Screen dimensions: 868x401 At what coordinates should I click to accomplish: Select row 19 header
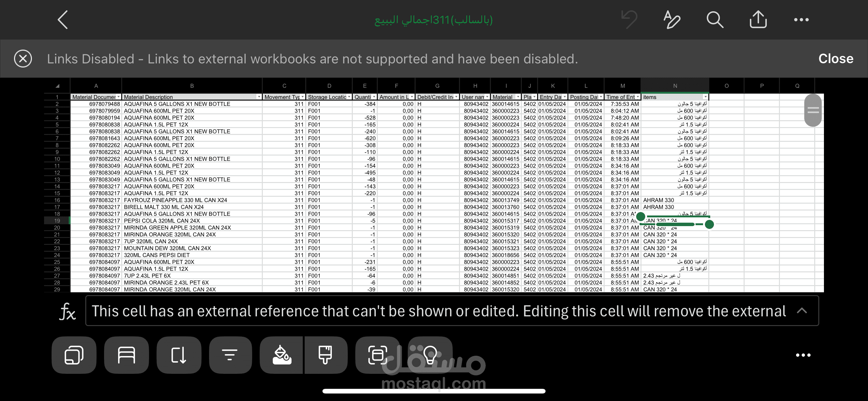pos(57,221)
